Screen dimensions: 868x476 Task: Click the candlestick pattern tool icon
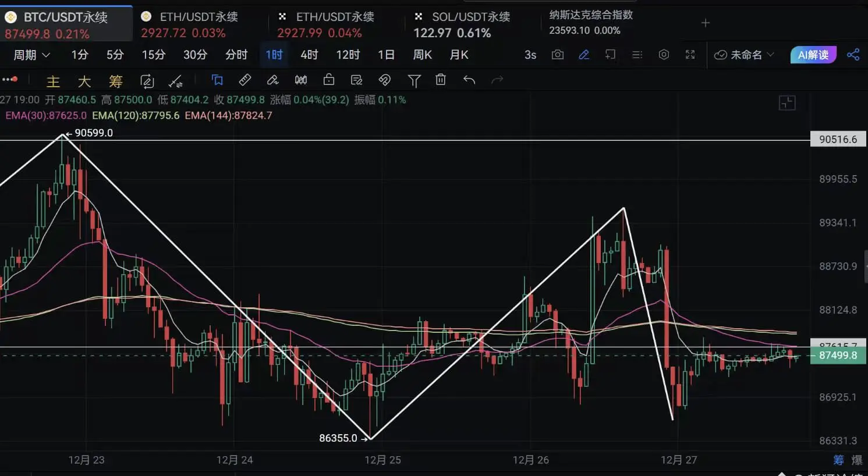[x=301, y=80]
